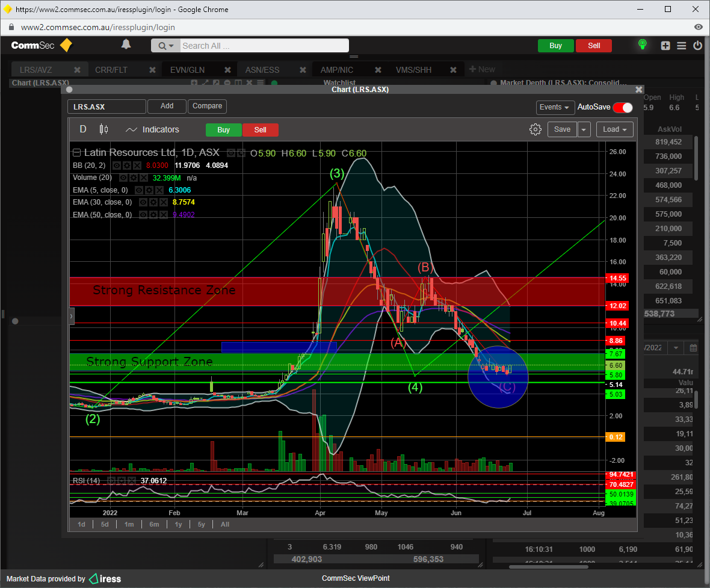Click the LRS.ASX symbol input field

point(106,107)
